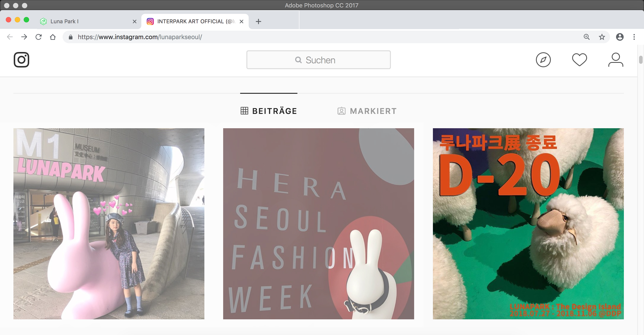Open the browser three-dot menu
The width and height of the screenshot is (644, 335).
pyautogui.click(x=634, y=37)
